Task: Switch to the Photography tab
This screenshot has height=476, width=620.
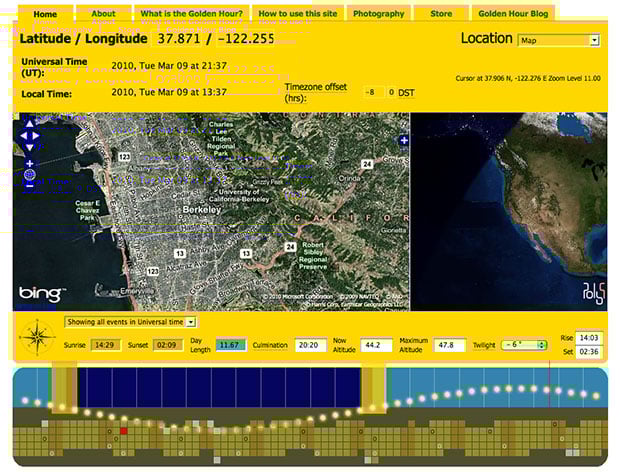Action: (379, 14)
